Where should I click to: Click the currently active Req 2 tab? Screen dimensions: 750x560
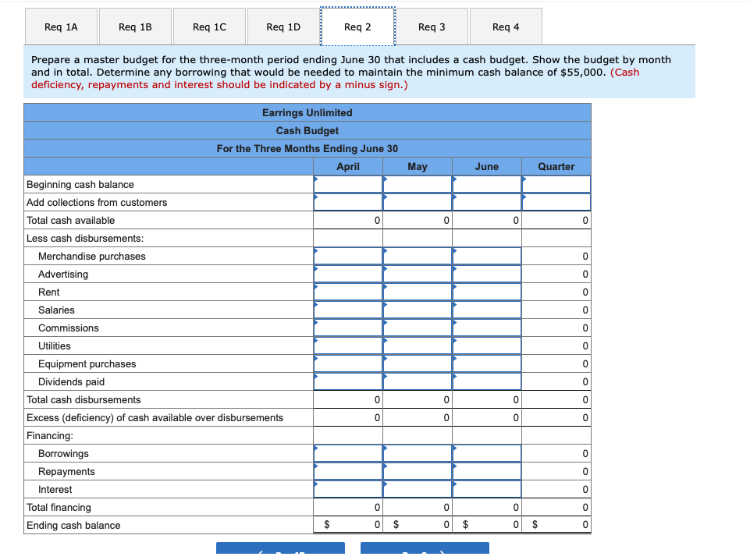pyautogui.click(x=357, y=26)
